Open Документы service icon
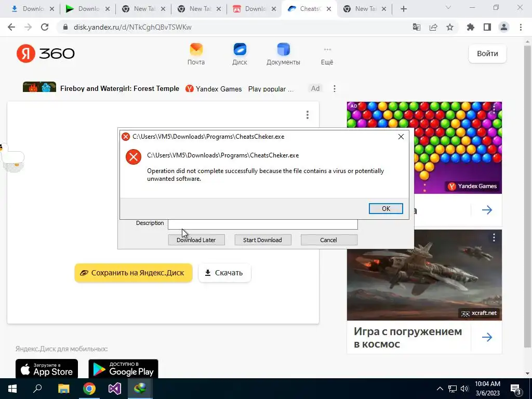The width and height of the screenshot is (532, 399). [x=283, y=54]
